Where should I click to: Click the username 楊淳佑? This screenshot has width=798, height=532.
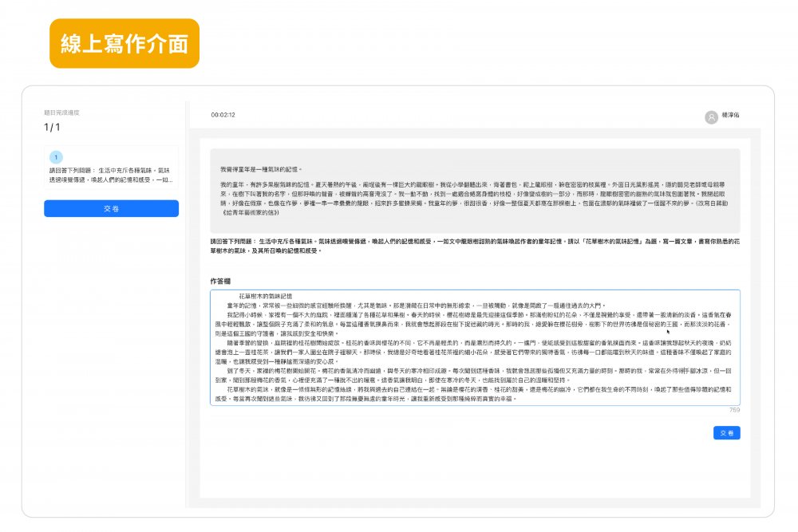(731, 116)
